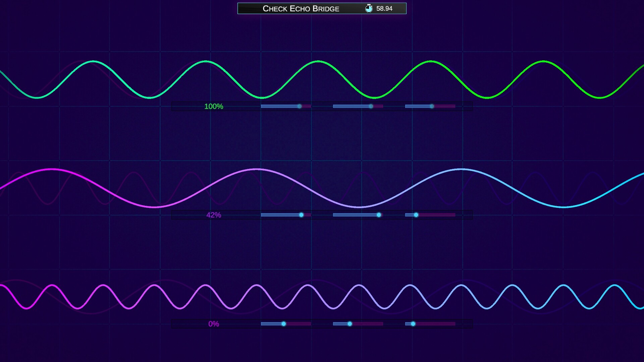Select the first slider handle in the 42% row
This screenshot has width=644, height=362.
[x=301, y=215]
